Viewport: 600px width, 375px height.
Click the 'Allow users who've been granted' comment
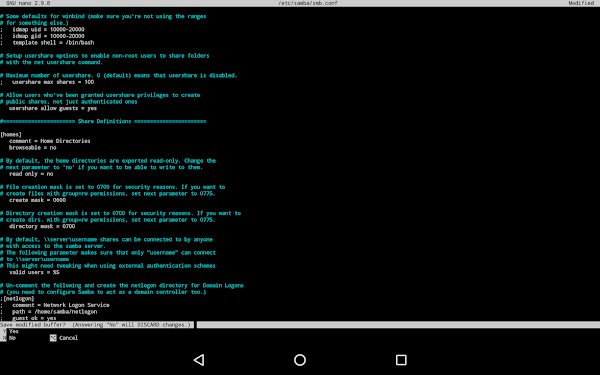click(100, 95)
